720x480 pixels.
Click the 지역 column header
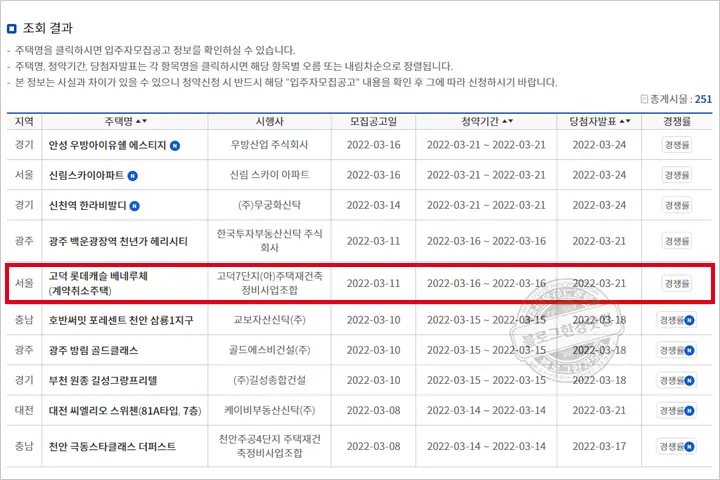coord(24,121)
